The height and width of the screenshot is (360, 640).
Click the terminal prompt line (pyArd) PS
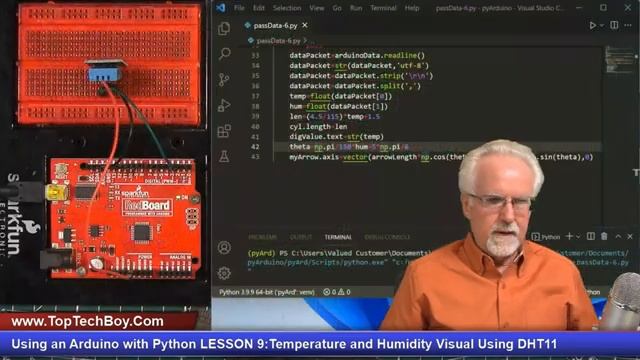[x=339, y=253]
